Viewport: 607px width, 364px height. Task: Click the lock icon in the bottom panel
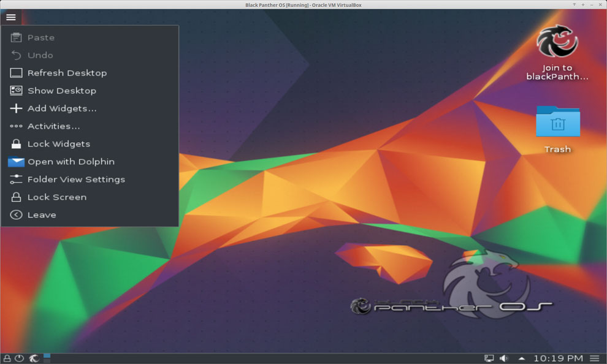click(x=7, y=358)
